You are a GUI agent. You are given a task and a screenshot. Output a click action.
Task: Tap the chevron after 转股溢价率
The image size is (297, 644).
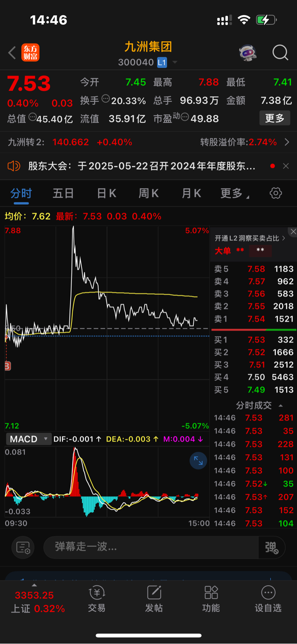[287, 142]
